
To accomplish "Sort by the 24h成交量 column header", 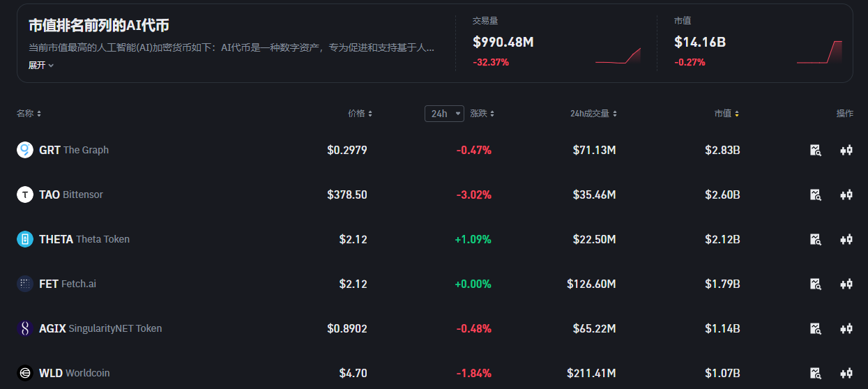I will coord(593,114).
